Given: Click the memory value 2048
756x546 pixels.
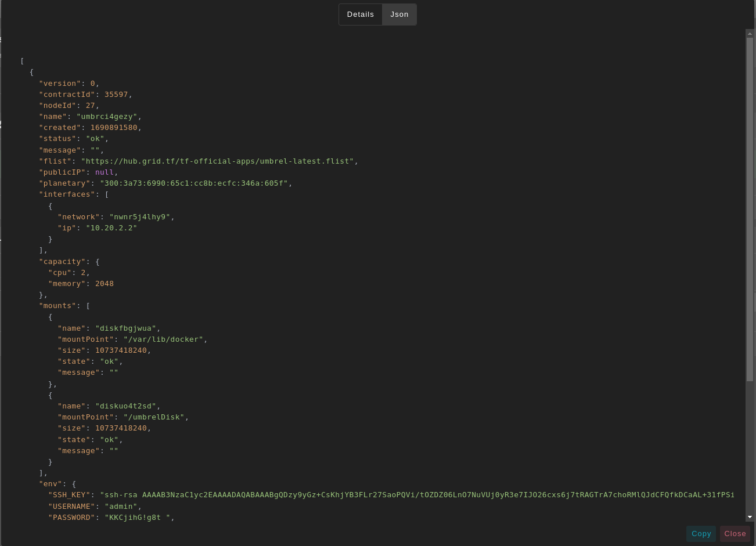Looking at the screenshot, I should (x=105, y=284).
